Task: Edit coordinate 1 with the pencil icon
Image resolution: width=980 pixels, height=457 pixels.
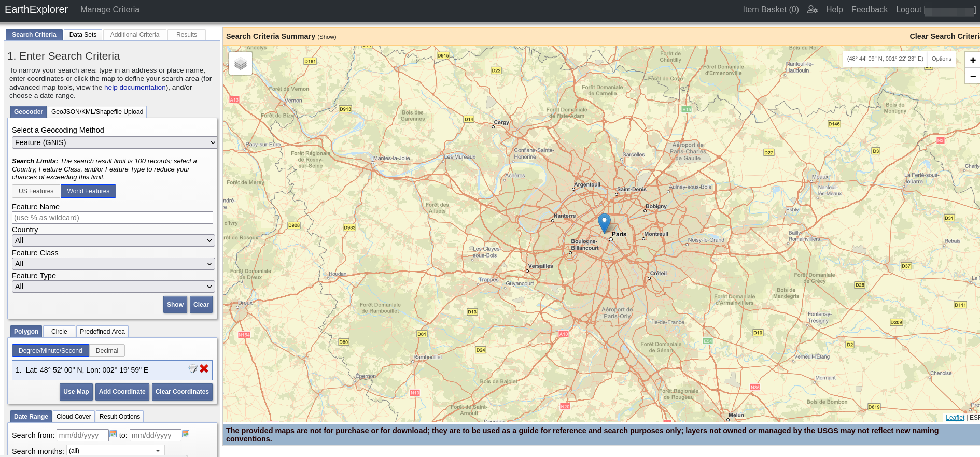Action: click(193, 369)
